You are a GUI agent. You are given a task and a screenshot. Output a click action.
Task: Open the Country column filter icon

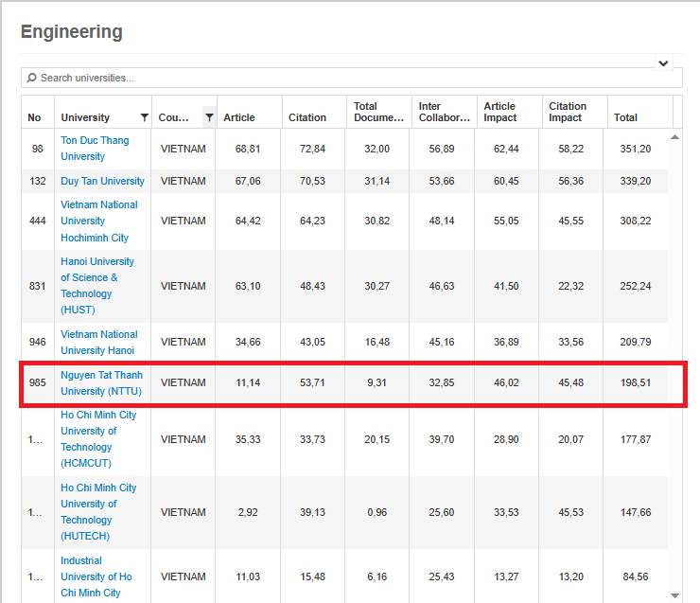tap(209, 117)
